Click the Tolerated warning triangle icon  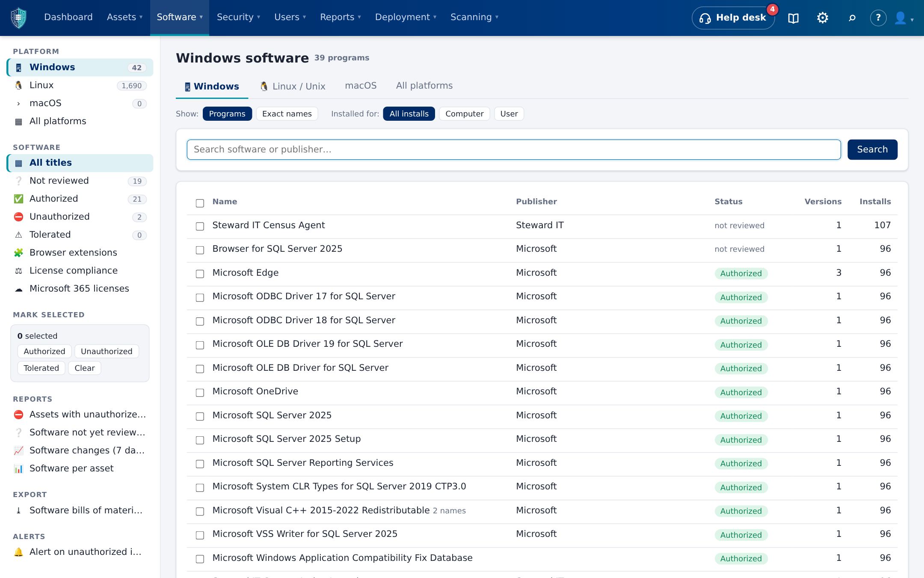point(18,235)
